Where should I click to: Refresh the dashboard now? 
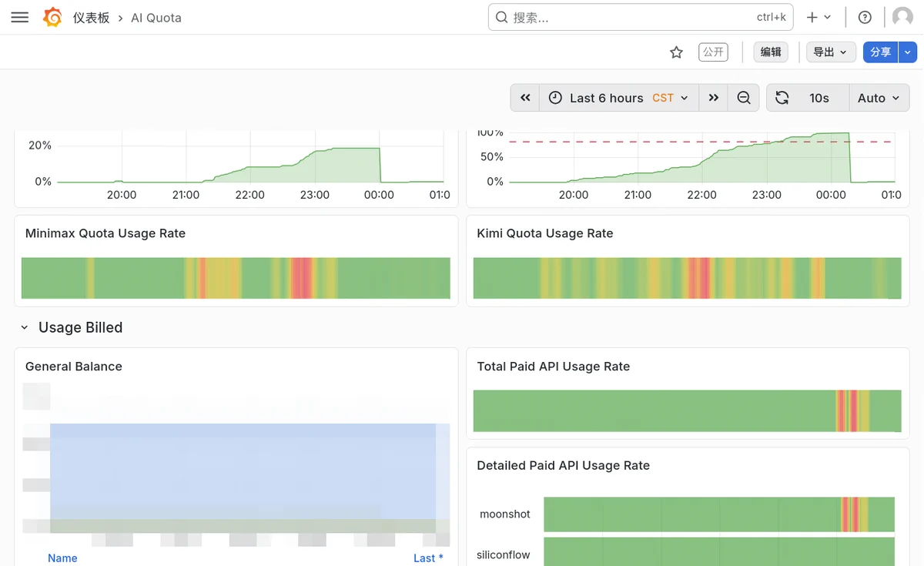tap(782, 98)
